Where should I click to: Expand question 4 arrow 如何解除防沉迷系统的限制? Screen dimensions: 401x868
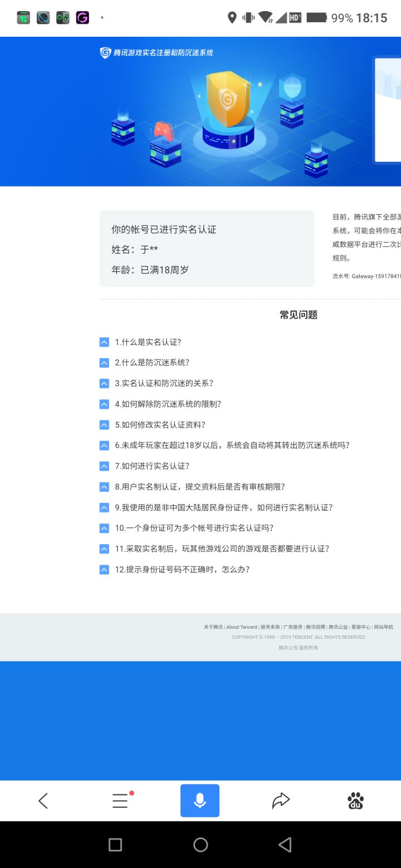(x=104, y=404)
